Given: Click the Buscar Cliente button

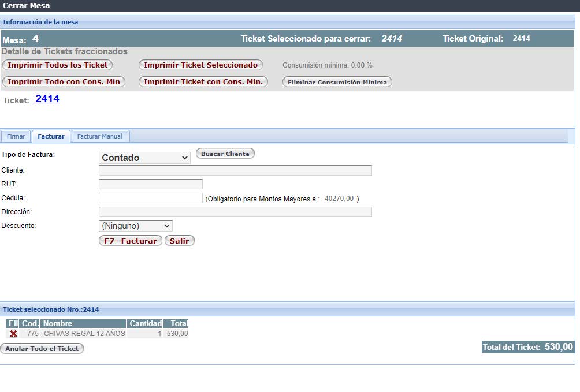Looking at the screenshot, I should click(225, 154).
